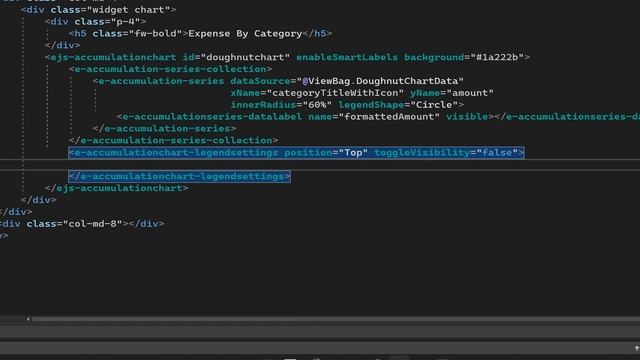Click the position "Top" value
The image size is (640, 360).
coord(353,153)
